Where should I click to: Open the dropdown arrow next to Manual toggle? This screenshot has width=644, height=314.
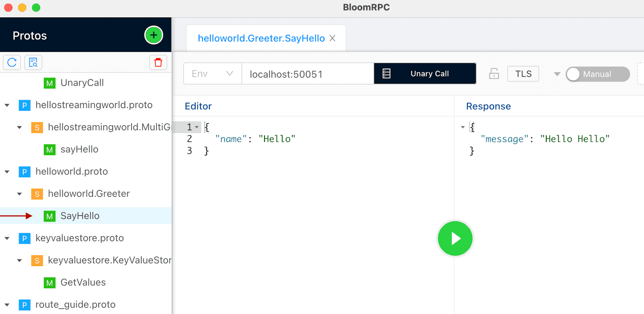pyautogui.click(x=557, y=74)
